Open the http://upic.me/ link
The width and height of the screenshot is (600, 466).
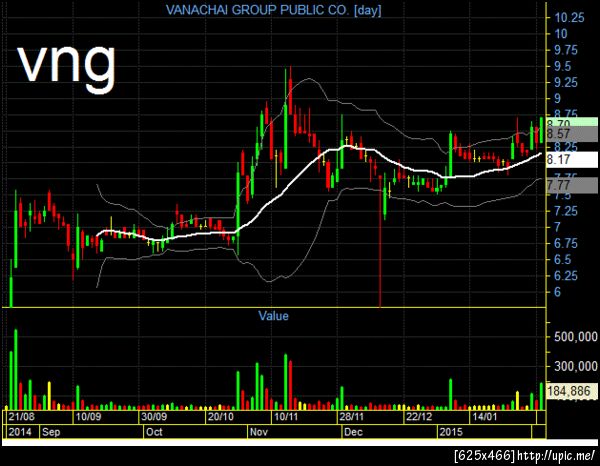tap(556, 455)
